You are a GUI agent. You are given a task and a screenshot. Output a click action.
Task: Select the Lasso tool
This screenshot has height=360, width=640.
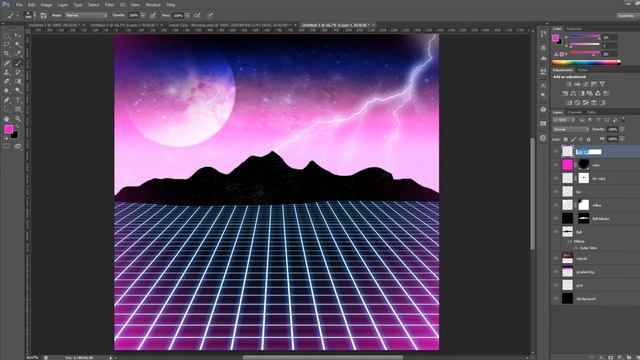(7, 44)
